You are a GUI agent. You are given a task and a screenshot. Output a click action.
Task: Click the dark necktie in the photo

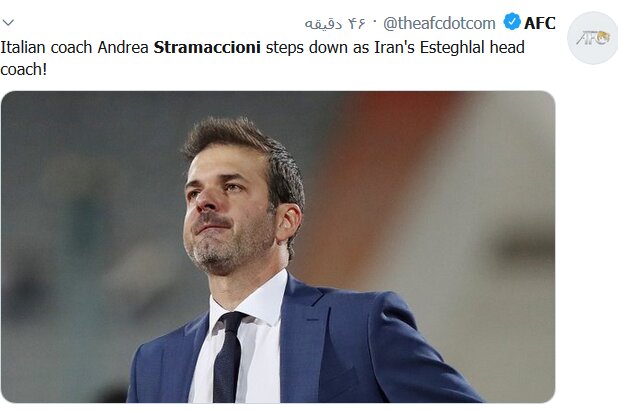coord(228,355)
